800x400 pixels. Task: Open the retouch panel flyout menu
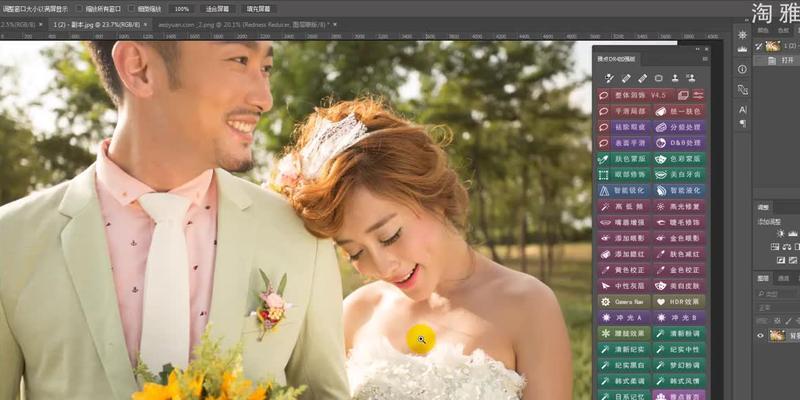[x=705, y=59]
